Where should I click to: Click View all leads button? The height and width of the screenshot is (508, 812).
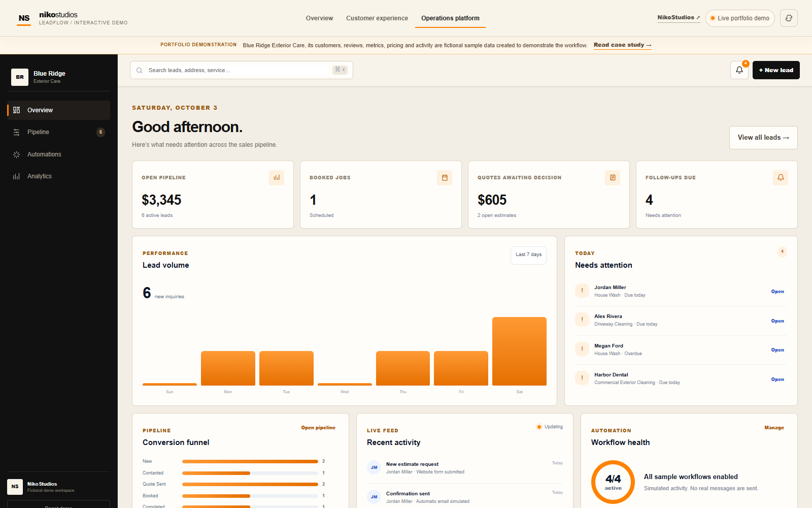[763, 138]
